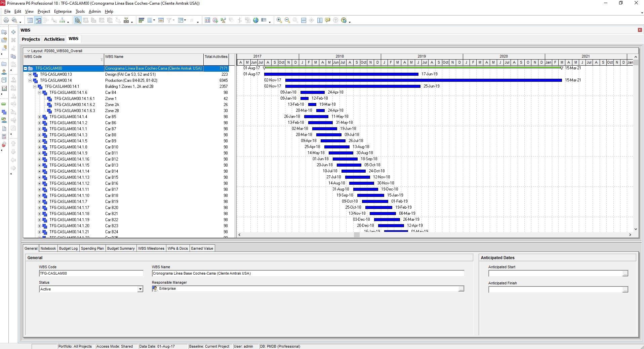Image resolution: width=644 pixels, height=349 pixels.
Task: Select the Copy icon in the left command bar
Action: 13,56
